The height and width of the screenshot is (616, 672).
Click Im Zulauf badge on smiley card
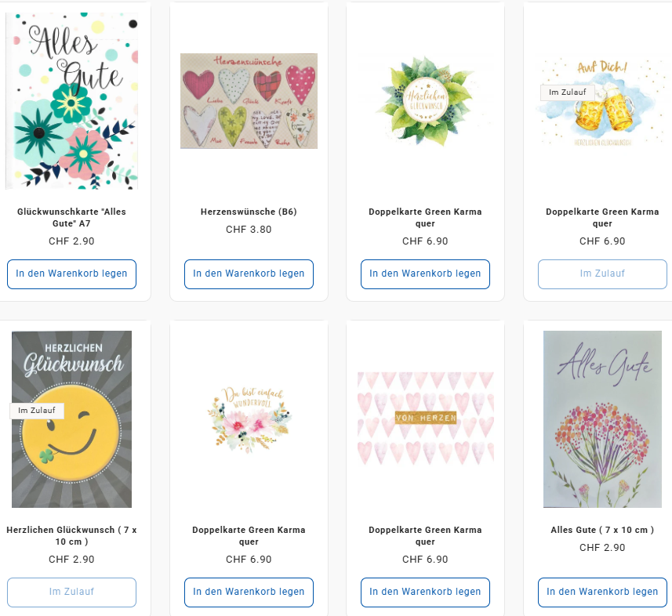[x=37, y=411]
